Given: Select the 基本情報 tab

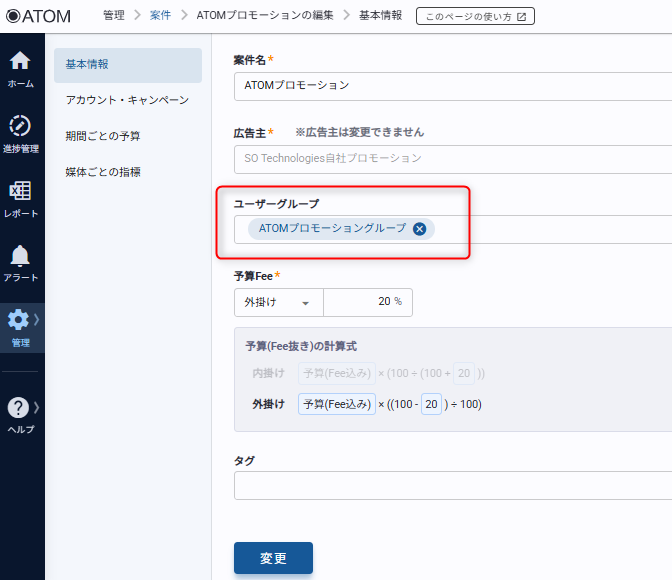Looking at the screenshot, I should pos(127,64).
